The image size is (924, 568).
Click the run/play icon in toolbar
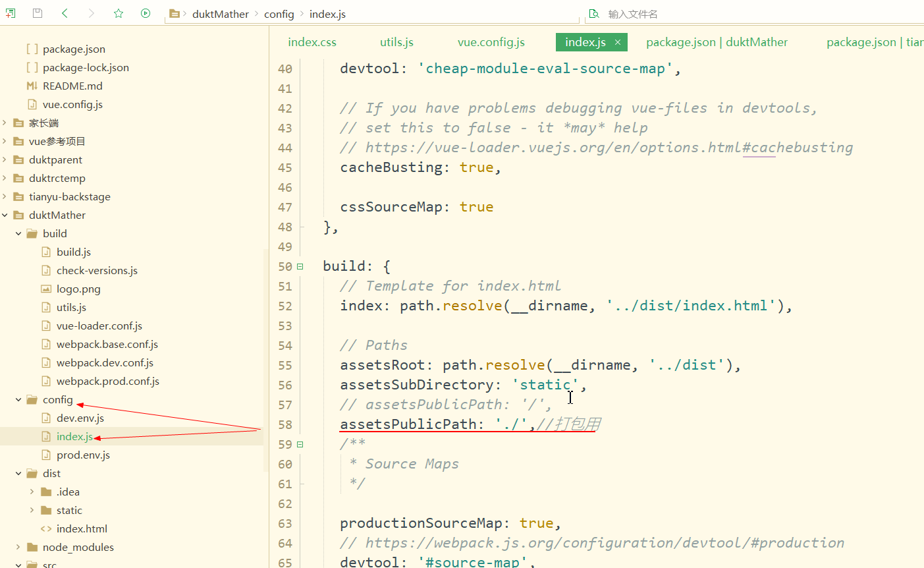point(145,13)
